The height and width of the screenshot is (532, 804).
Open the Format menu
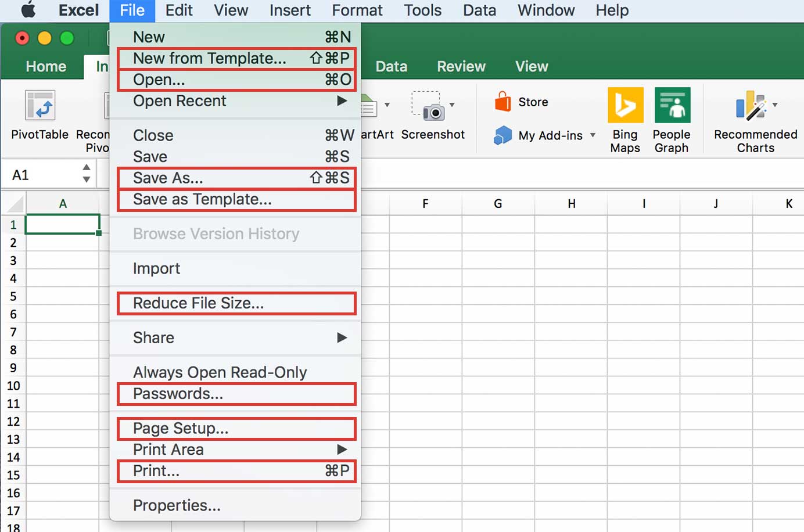click(x=357, y=10)
